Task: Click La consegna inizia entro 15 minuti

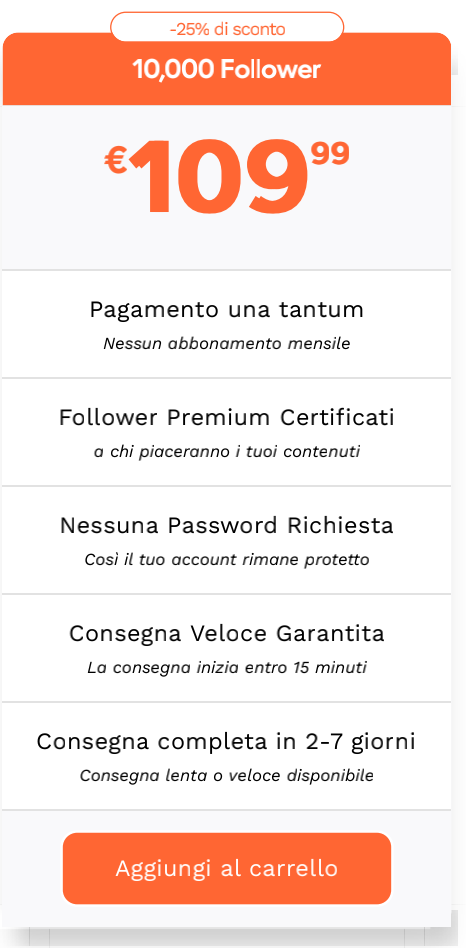Action: click(x=227, y=668)
